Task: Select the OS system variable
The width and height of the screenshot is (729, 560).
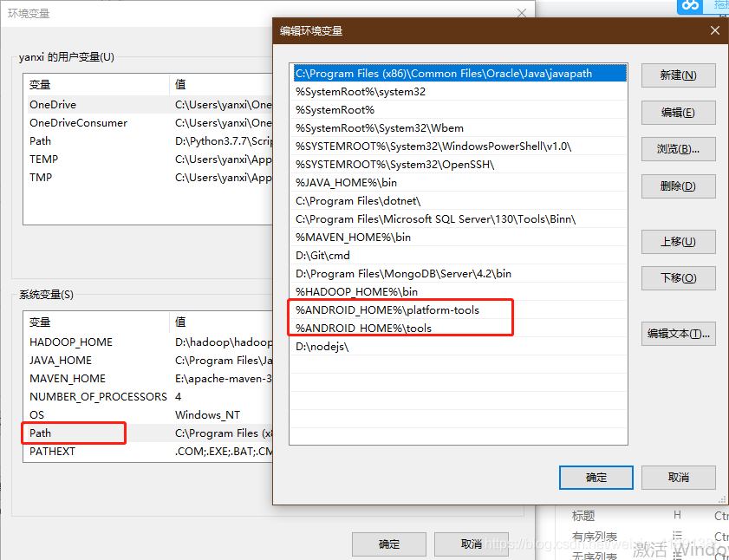Action: [x=148, y=415]
